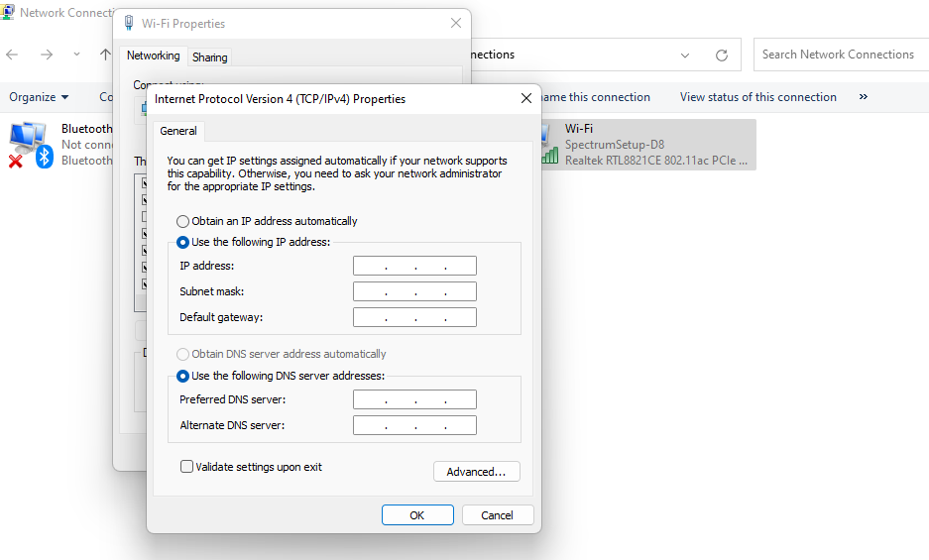Screen dimensions: 929x560
Task: Refresh the Network Connections list
Action: coord(722,56)
